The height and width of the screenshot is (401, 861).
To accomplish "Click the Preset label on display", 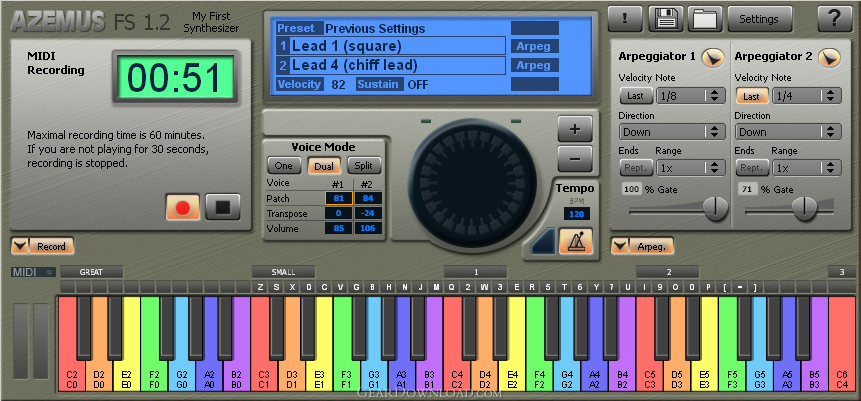I will [299, 29].
